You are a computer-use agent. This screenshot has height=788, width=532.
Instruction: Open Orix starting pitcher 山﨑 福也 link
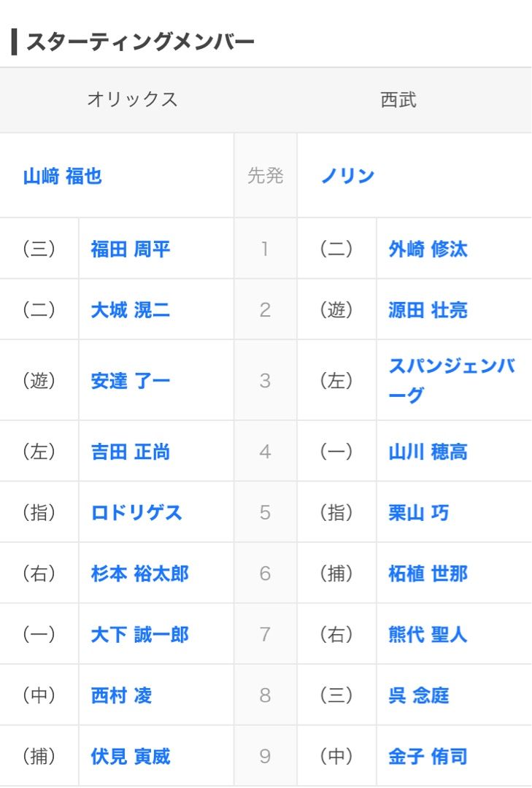(63, 177)
